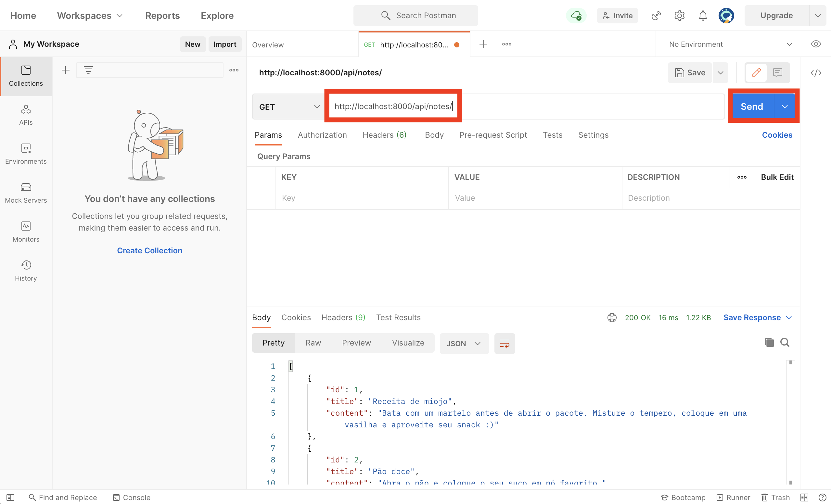The height and width of the screenshot is (504, 831).
Task: Switch to the request Body tab
Action: 434,135
